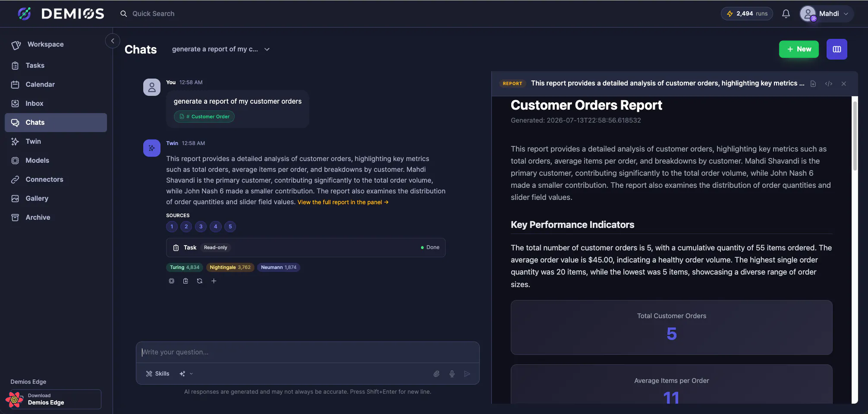Go to Tasks in the sidebar
Image resolution: width=868 pixels, height=414 pixels.
coord(56,66)
